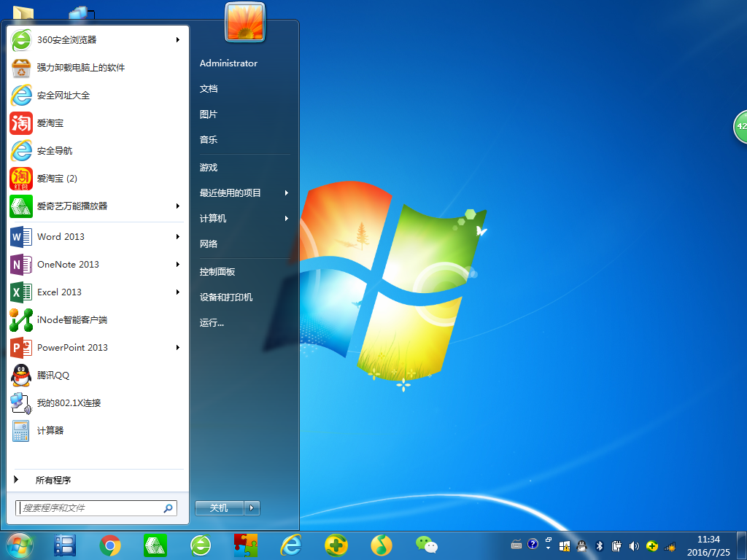Open the green iQiyi player taskbar icon
Viewport: 747px width, 560px height.
(x=155, y=545)
